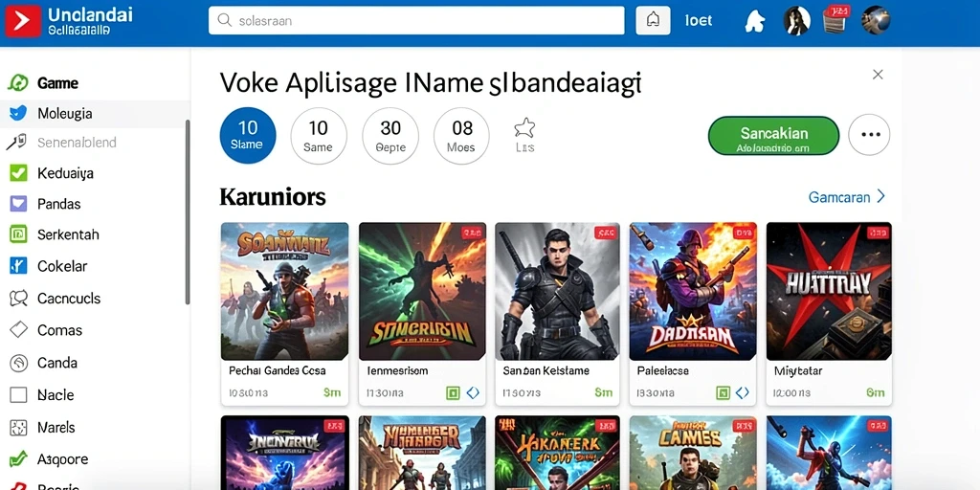
Task: Click the search field labeled solasraan
Action: (x=416, y=21)
